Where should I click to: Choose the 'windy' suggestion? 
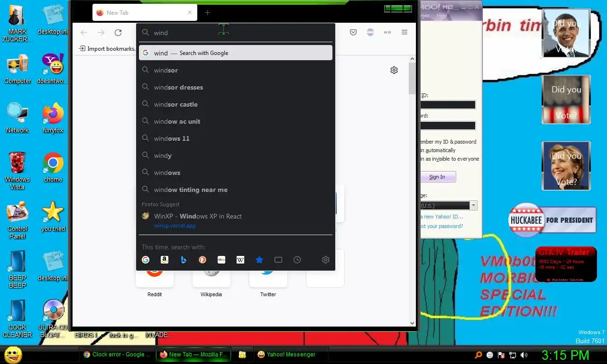pyautogui.click(x=236, y=155)
